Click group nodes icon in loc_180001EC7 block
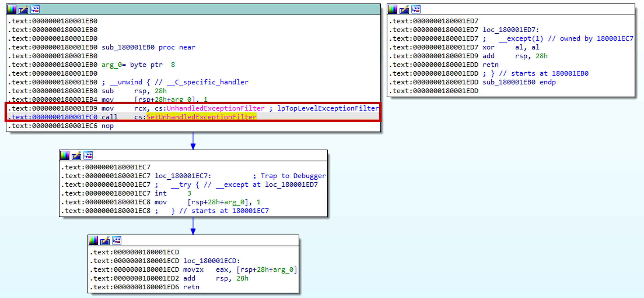 [88, 156]
